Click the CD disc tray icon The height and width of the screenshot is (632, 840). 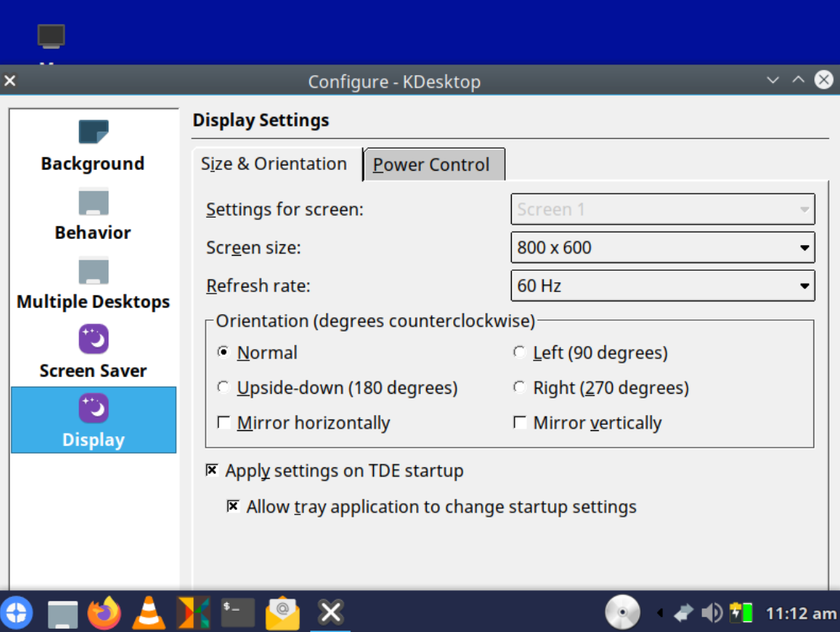click(622, 612)
